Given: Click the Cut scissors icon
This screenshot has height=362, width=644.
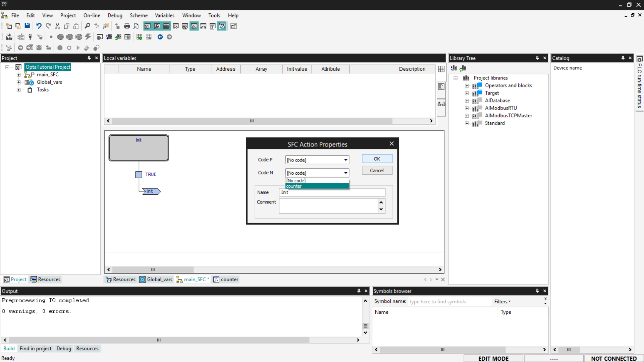Looking at the screenshot, I should pos(57,26).
